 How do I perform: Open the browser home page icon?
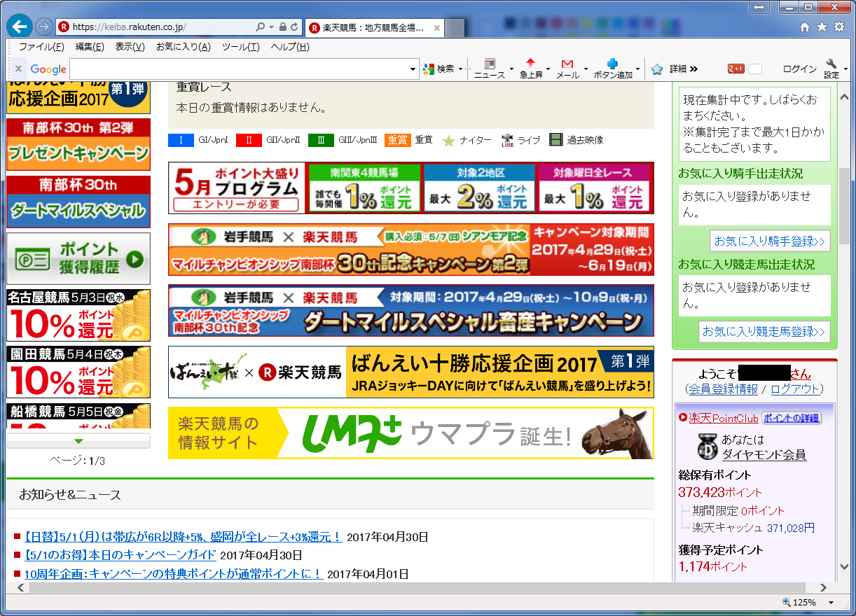point(805,27)
